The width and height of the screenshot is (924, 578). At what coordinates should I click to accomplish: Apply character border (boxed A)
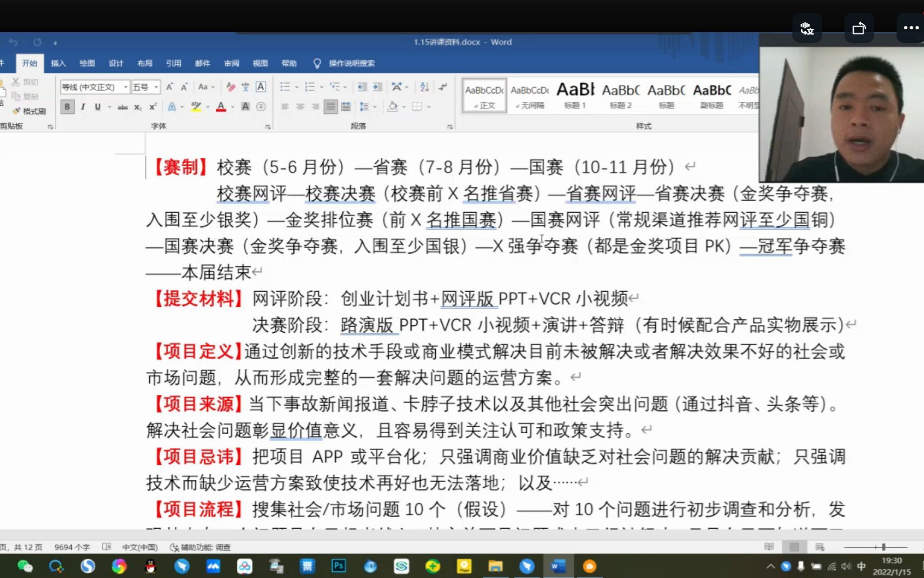point(261,87)
